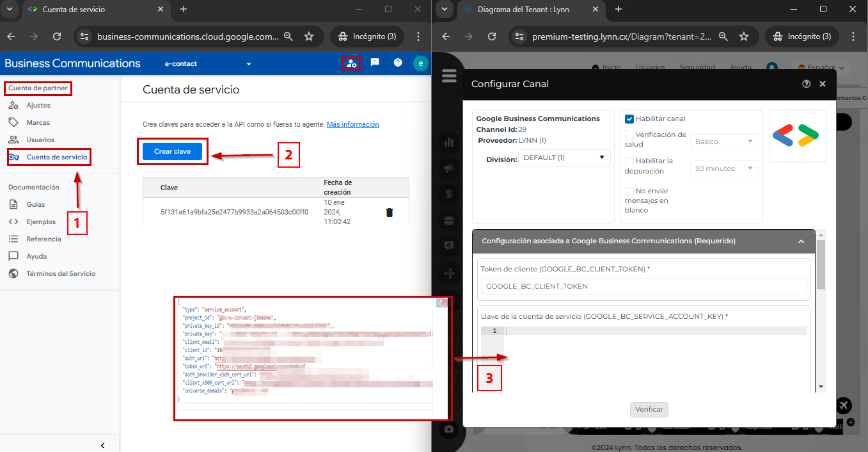This screenshot has height=452, width=868.
Task: Bookmark the Cuenta de servicio page with the star
Action: pyautogui.click(x=309, y=36)
